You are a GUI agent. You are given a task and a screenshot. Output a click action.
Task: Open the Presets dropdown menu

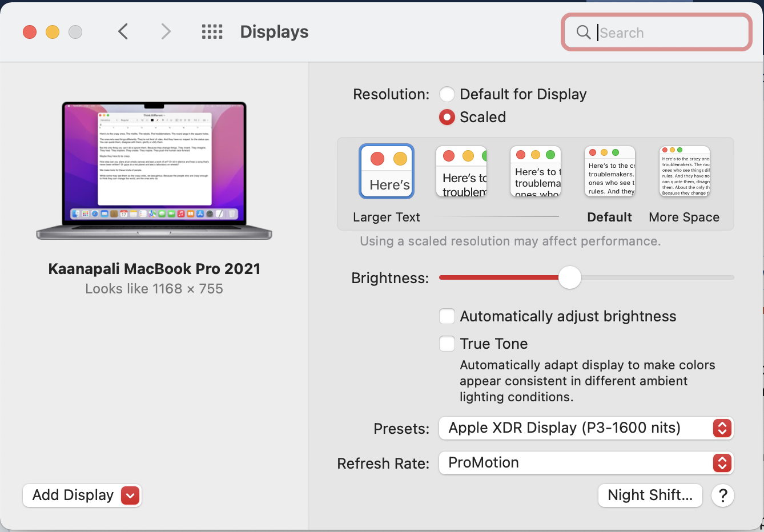point(586,428)
